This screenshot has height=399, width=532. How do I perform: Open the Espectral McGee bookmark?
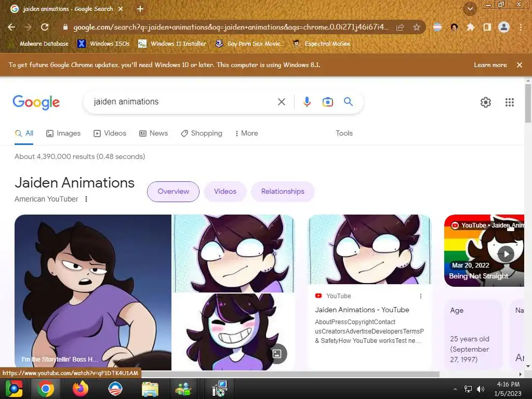(322, 44)
